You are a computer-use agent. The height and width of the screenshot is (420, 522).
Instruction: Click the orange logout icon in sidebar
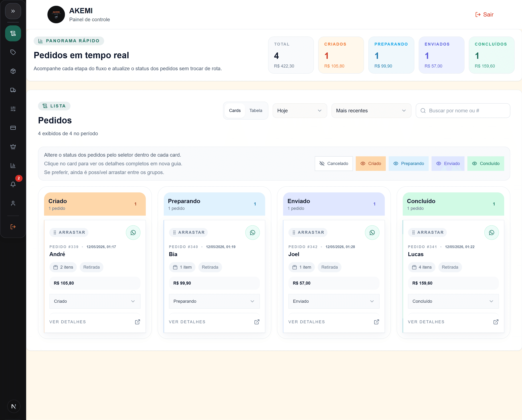[x=13, y=227]
